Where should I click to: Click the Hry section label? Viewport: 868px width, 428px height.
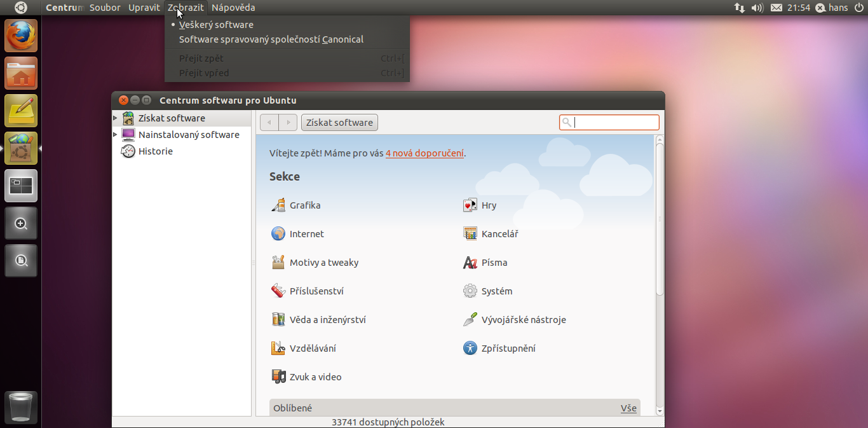(x=489, y=205)
